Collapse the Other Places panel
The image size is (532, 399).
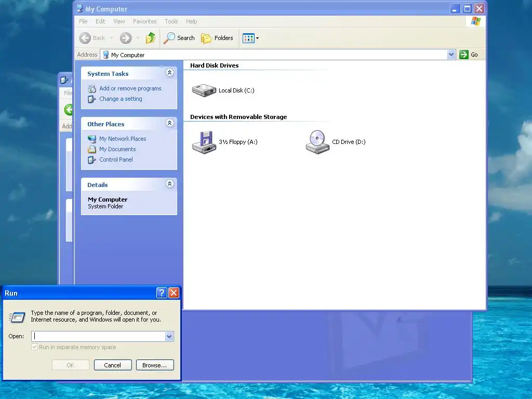coord(170,123)
